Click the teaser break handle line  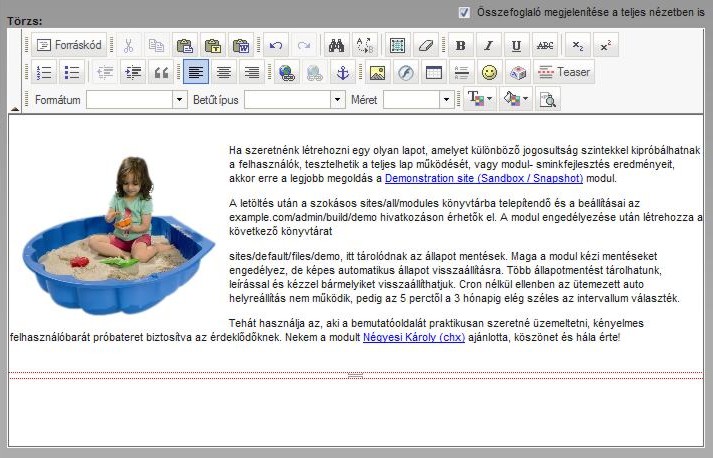[x=356, y=375]
